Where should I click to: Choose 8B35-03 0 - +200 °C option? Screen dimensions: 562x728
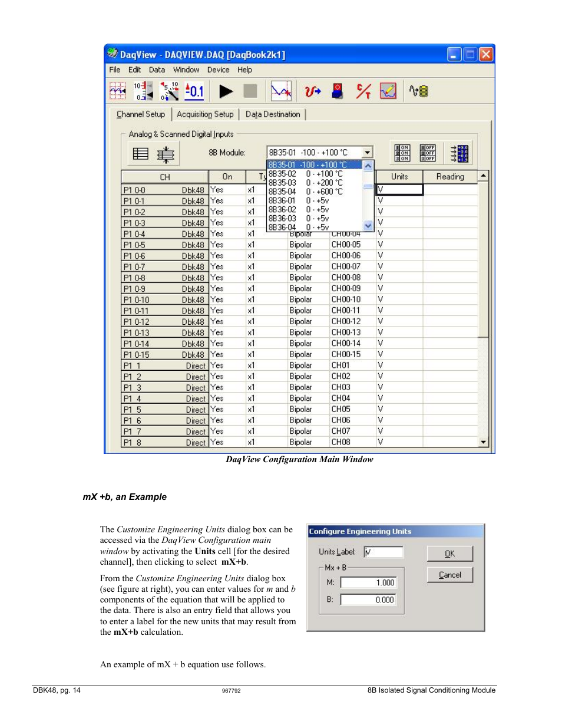coord(315,183)
